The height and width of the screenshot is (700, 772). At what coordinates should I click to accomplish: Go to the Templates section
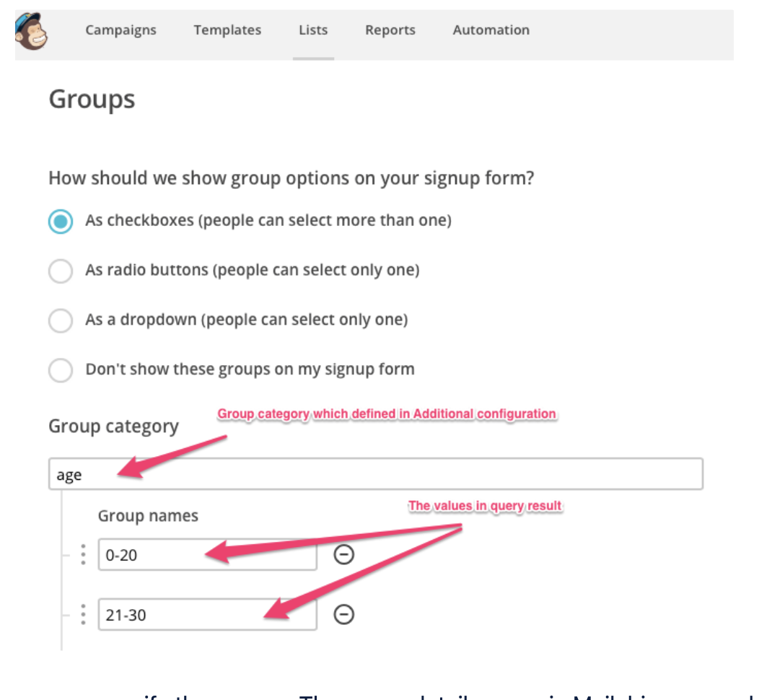[227, 30]
